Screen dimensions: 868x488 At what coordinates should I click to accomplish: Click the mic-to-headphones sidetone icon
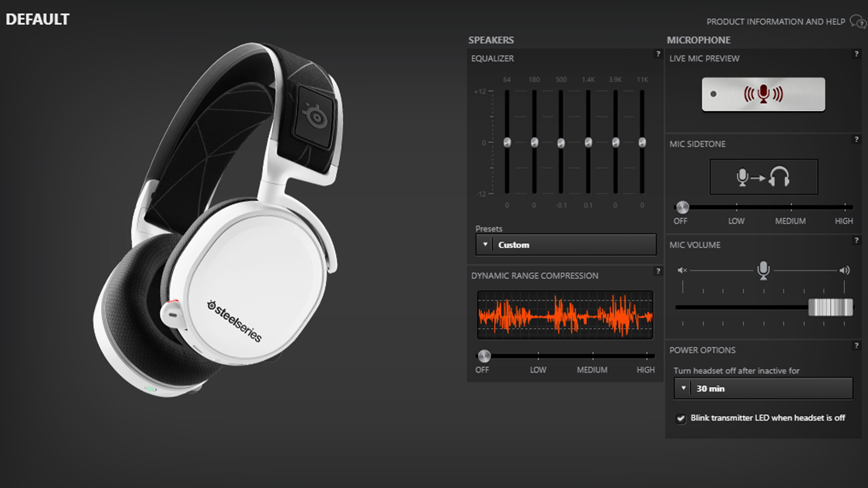[763, 177]
